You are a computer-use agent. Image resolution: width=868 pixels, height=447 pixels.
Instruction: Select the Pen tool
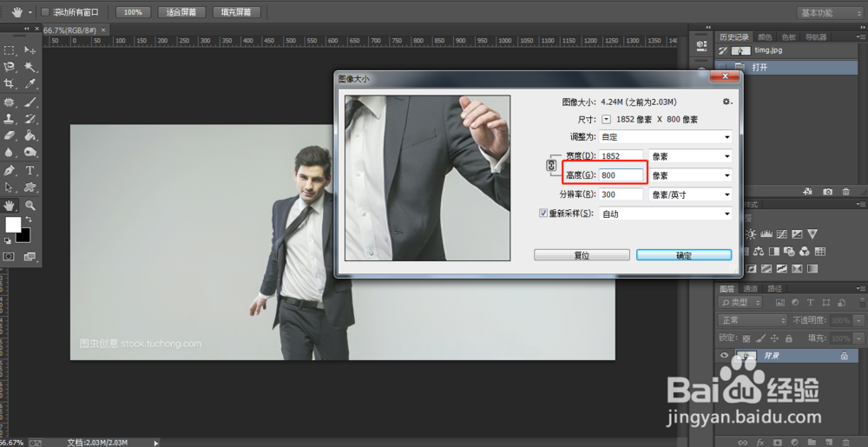[x=9, y=170]
